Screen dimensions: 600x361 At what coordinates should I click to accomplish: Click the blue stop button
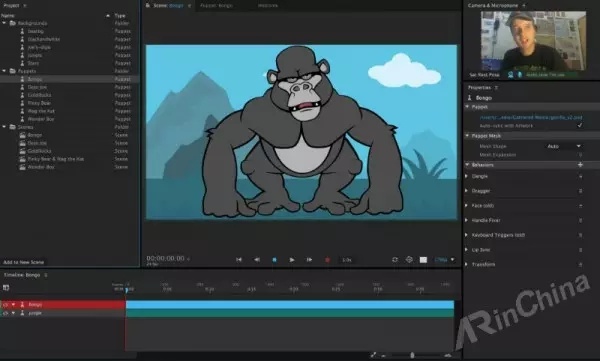(274, 260)
